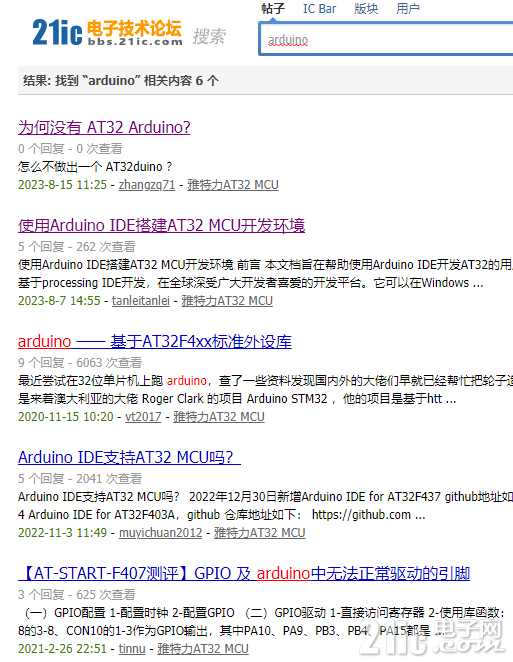Click the date 2020-11-15 10:20
The image size is (513, 662).
65,417
